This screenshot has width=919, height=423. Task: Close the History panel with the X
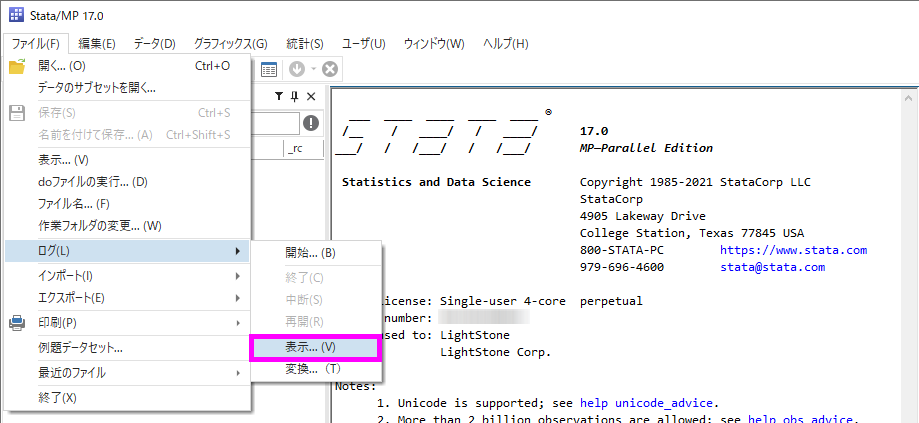click(311, 97)
